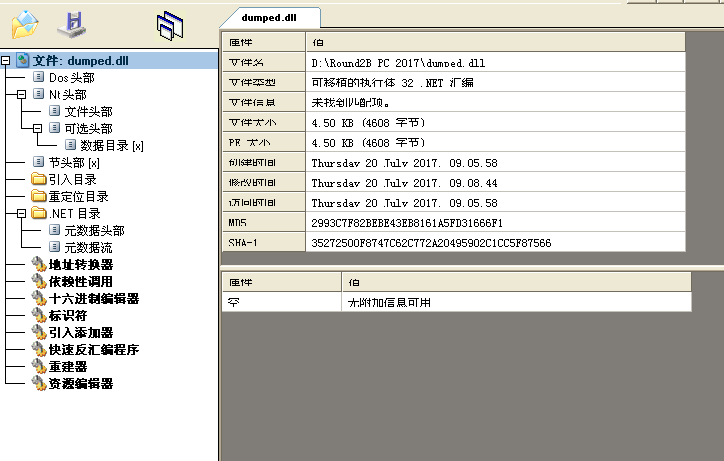The width and height of the screenshot is (724, 461).
Task: Click the tool icon beside 依赖性调用
Action: [39, 282]
